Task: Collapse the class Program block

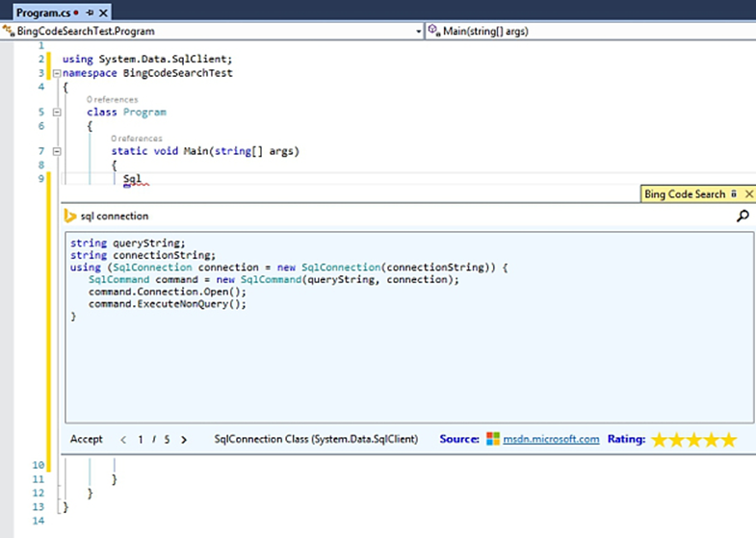Action: click(57, 113)
